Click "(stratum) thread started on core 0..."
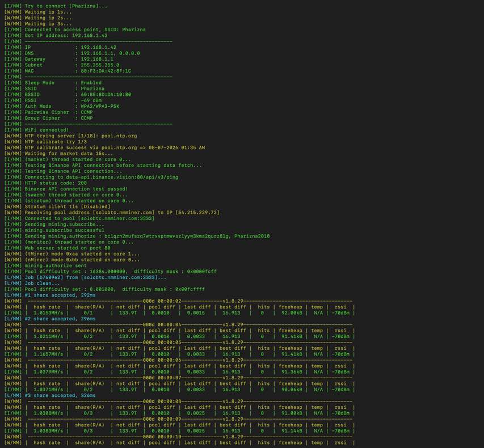 point(79,201)
